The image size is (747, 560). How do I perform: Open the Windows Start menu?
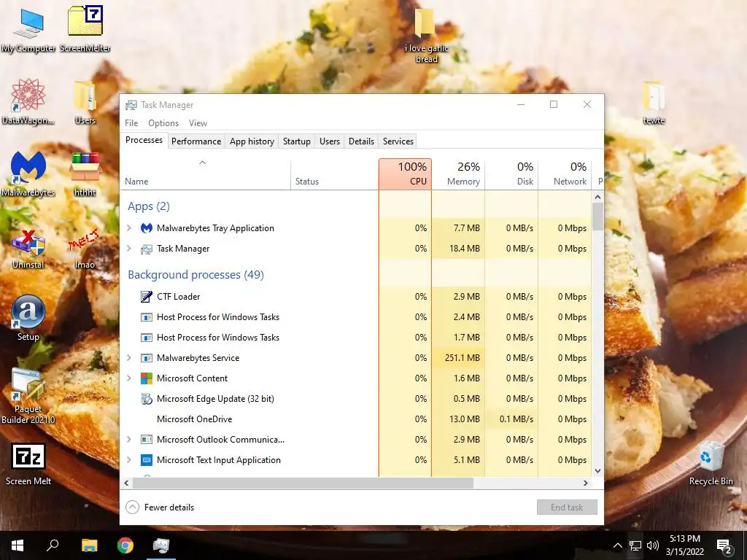[x=18, y=545]
